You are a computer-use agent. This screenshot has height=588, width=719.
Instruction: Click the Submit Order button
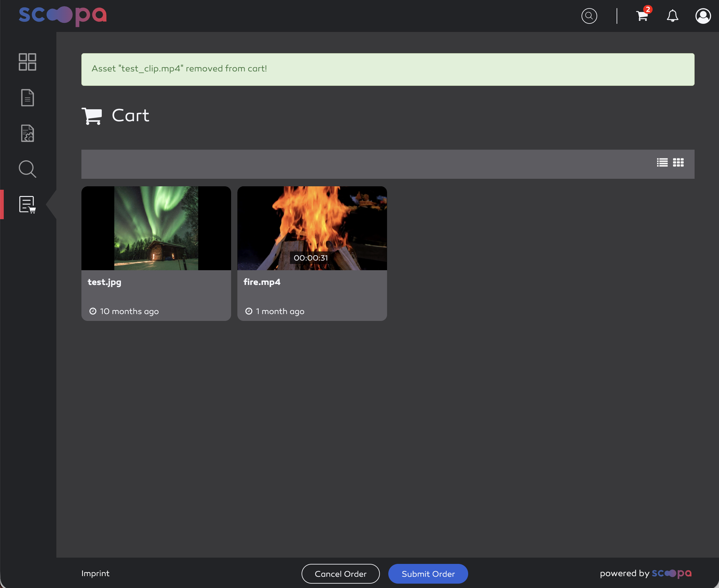pos(428,574)
